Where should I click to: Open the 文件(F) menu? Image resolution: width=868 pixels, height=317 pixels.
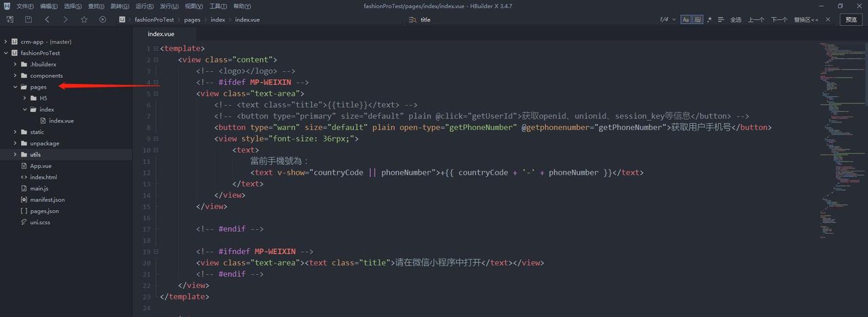pos(25,6)
